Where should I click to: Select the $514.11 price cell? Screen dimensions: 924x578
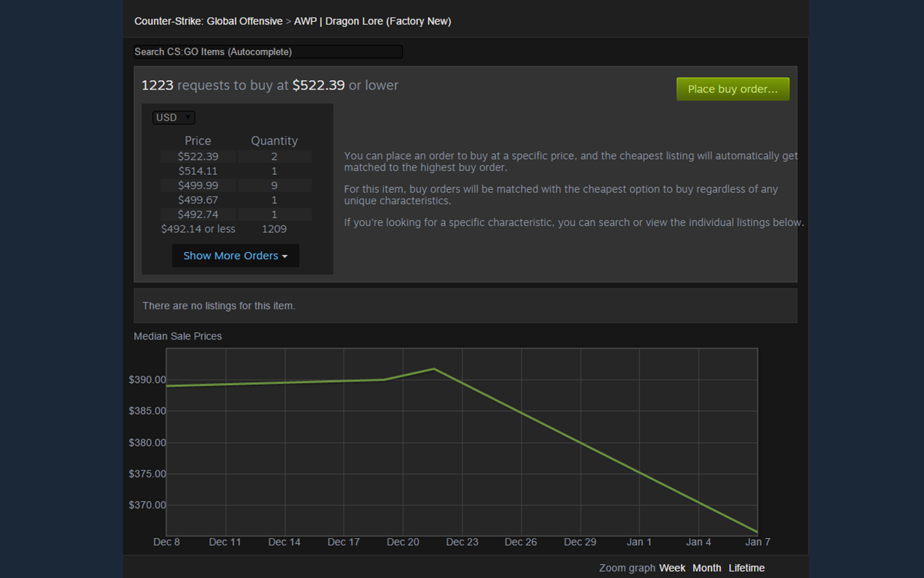[x=199, y=171]
